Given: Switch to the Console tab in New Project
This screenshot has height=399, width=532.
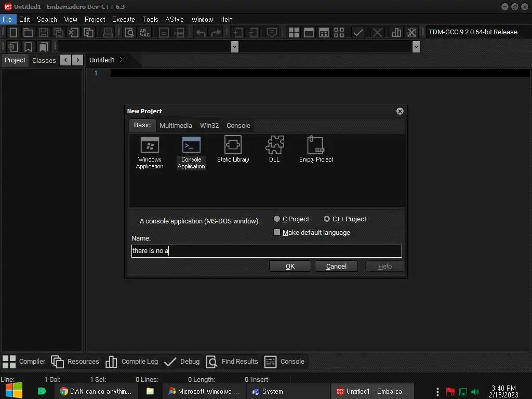Looking at the screenshot, I should click(238, 126).
